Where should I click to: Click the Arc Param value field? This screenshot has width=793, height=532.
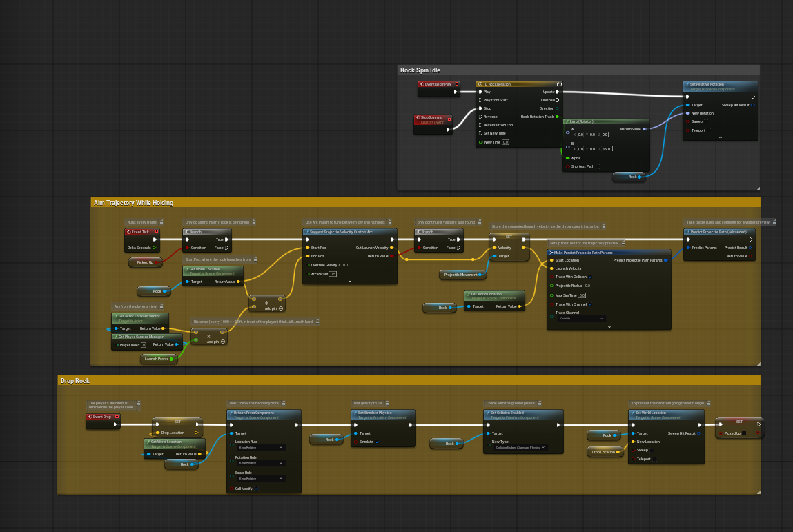click(x=333, y=274)
